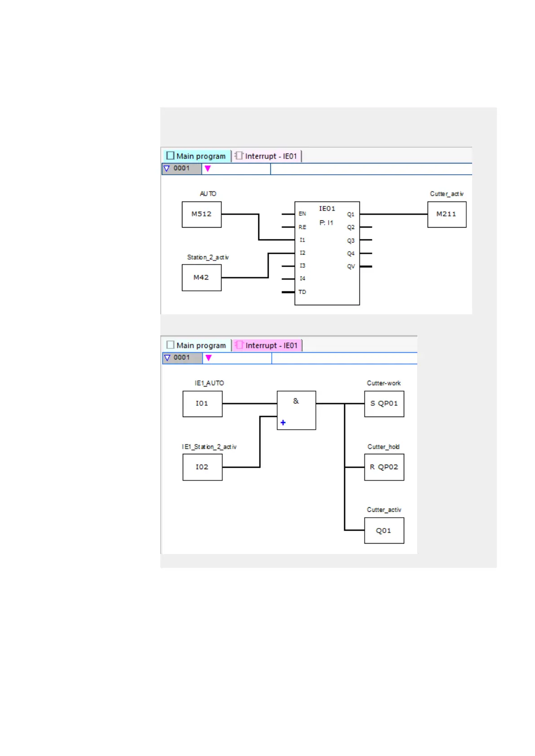
Task: Select the M211 Cutter_activ output block
Action: (x=447, y=215)
